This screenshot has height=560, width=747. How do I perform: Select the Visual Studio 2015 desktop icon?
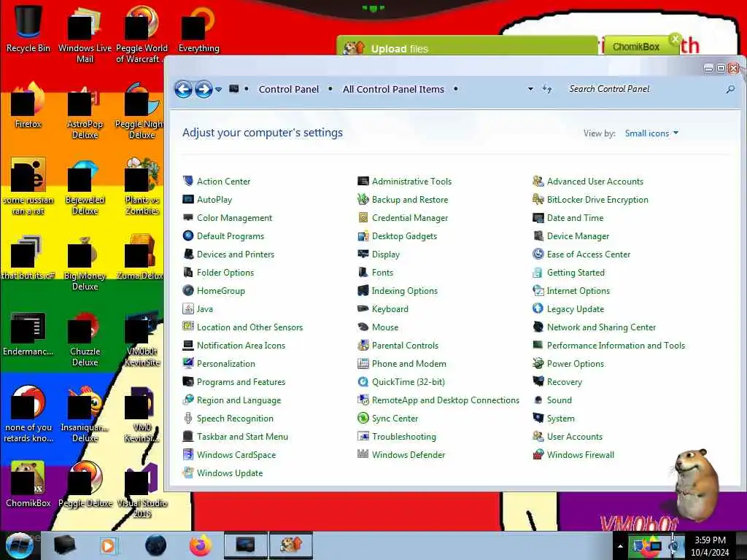[x=142, y=491]
